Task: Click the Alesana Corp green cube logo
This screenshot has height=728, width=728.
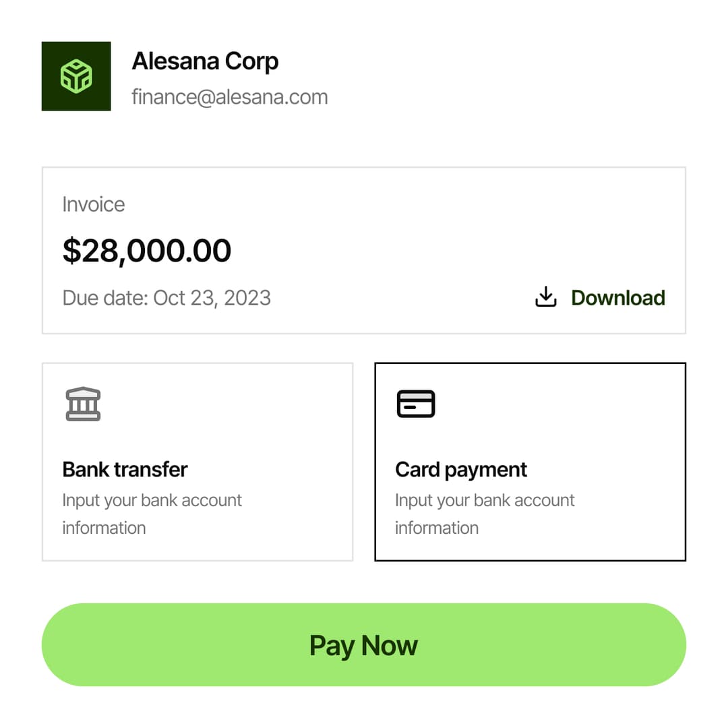Action: pos(76,76)
